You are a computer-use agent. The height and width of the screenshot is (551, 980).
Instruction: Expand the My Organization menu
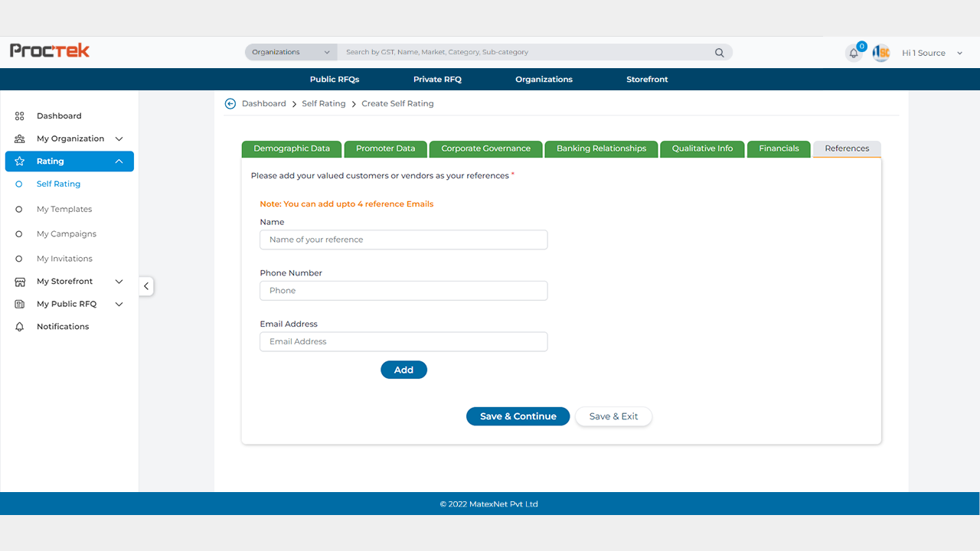click(x=119, y=139)
